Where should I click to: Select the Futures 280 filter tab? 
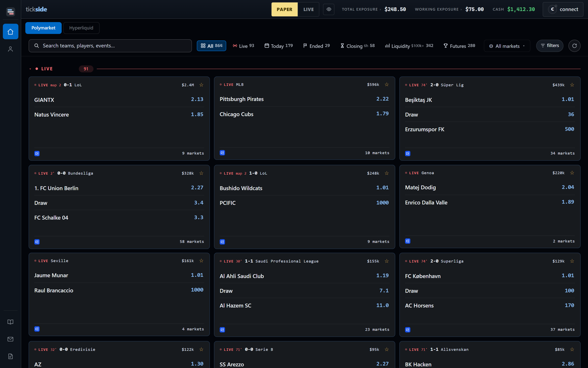(459, 46)
